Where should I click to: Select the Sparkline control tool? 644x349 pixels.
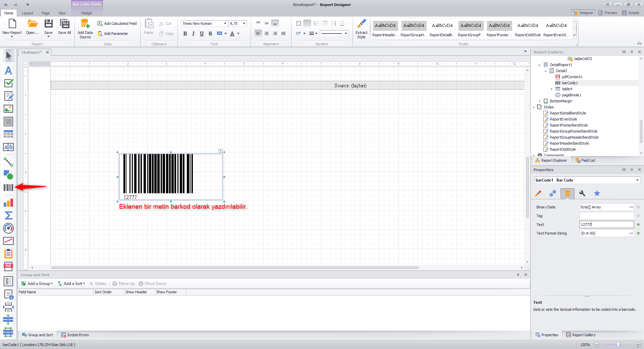8,241
